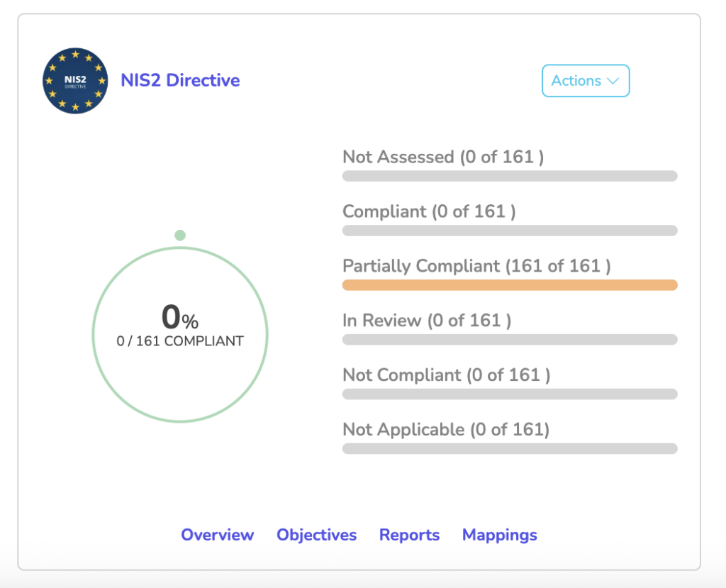
Task: Click the orange Partially Compliant bar
Action: coord(510,285)
